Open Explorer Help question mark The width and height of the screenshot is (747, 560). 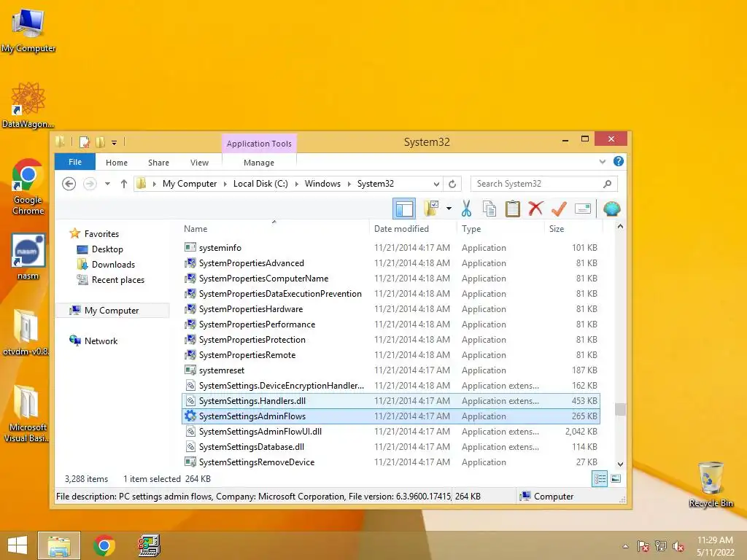pos(619,161)
